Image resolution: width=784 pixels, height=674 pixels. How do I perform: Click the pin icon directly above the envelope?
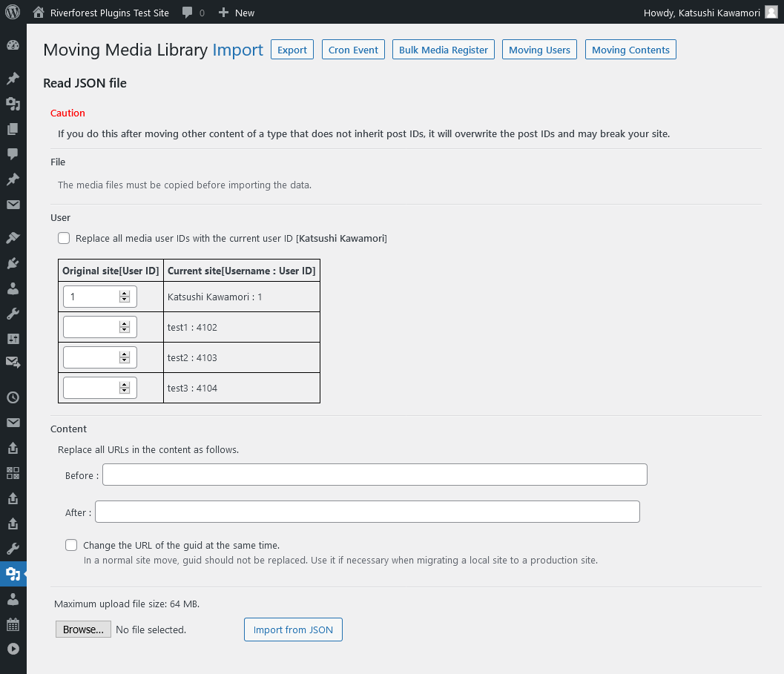13,179
